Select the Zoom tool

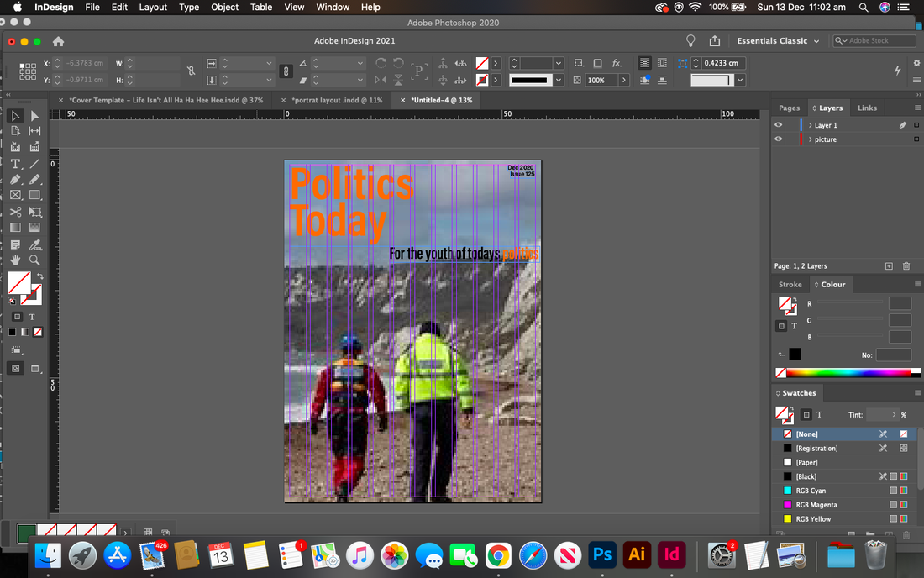click(x=34, y=260)
